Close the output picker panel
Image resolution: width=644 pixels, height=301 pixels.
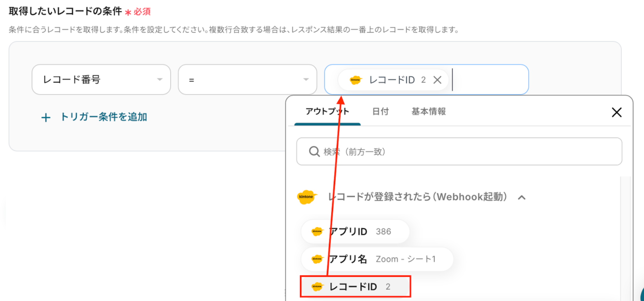616,112
